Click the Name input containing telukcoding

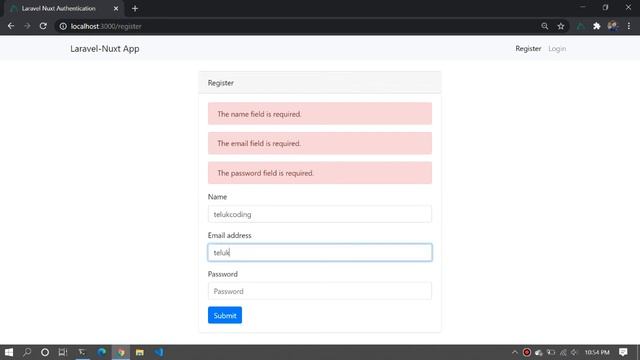320,214
